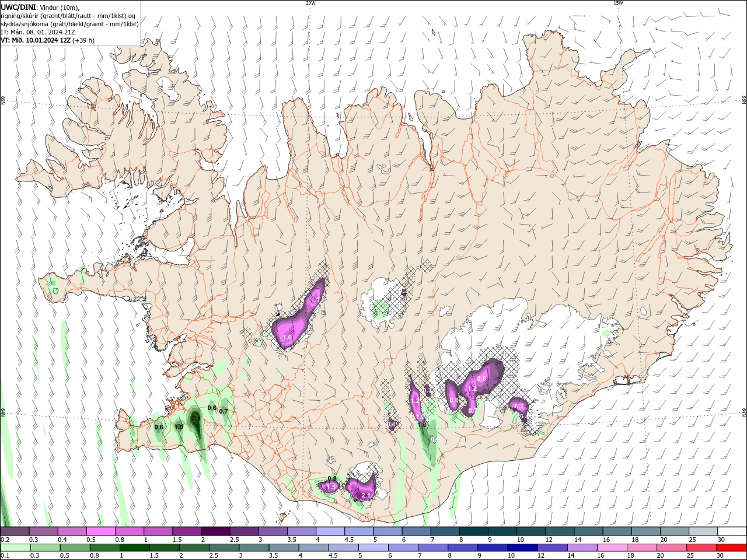This screenshot has height=560, width=747.
Task: Click the darkest purple snow swatch labelled 2
Action: point(215,531)
